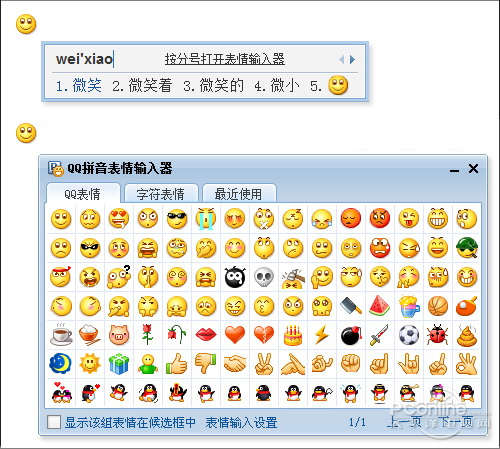
Task: Select the red rose emoji
Action: (148, 335)
